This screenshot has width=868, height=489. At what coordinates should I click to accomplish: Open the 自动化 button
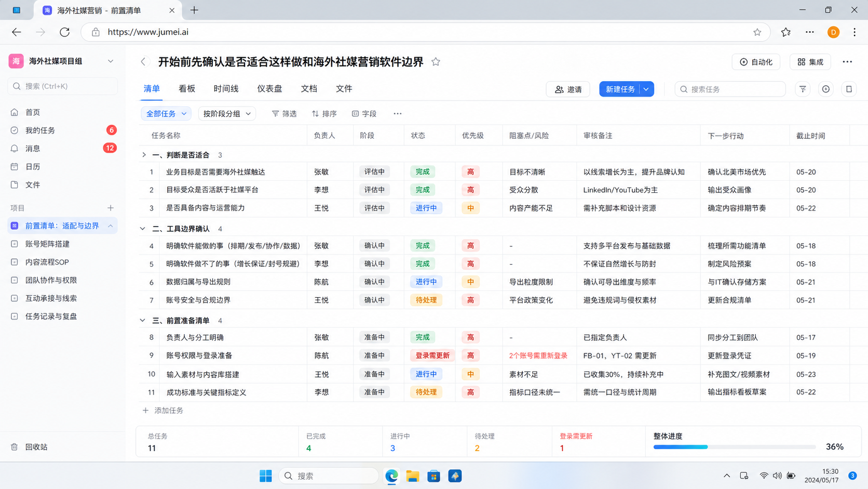756,62
